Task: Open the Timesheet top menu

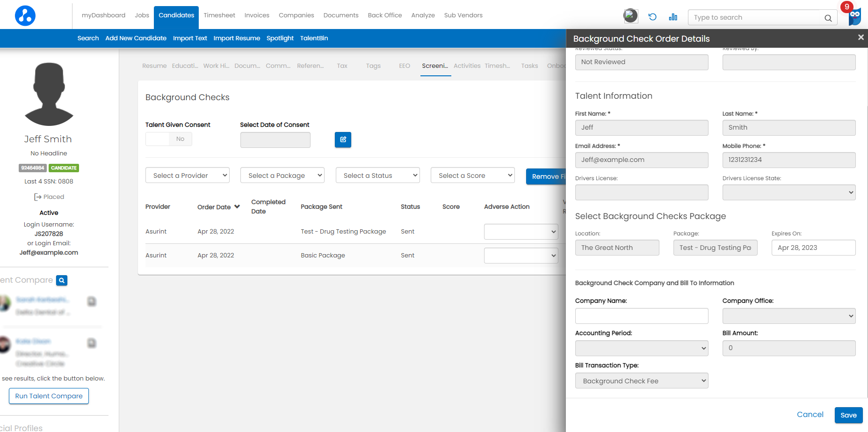Action: pos(219,15)
